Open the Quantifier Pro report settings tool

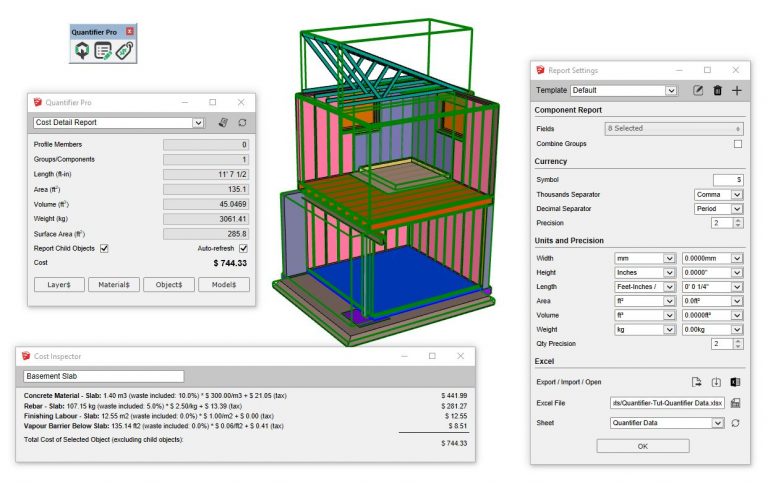(x=103, y=51)
